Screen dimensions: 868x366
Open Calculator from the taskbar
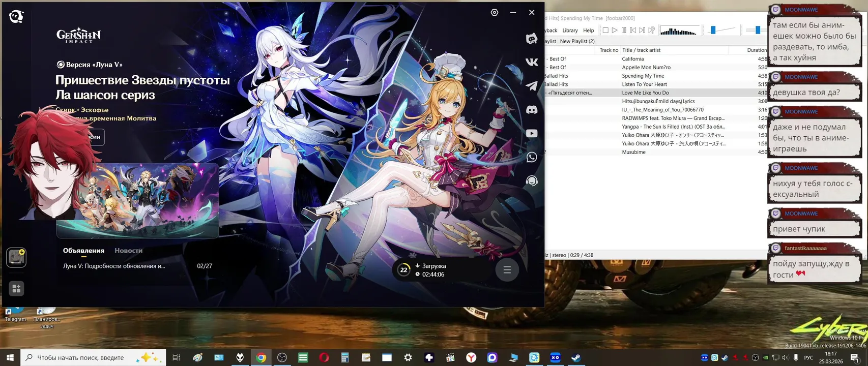tap(345, 358)
